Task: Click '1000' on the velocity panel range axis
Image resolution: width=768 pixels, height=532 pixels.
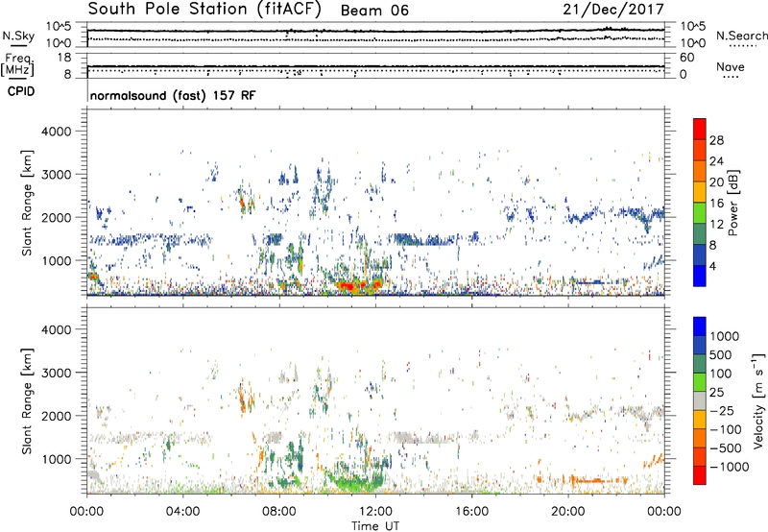Action: pyautogui.click(x=57, y=459)
